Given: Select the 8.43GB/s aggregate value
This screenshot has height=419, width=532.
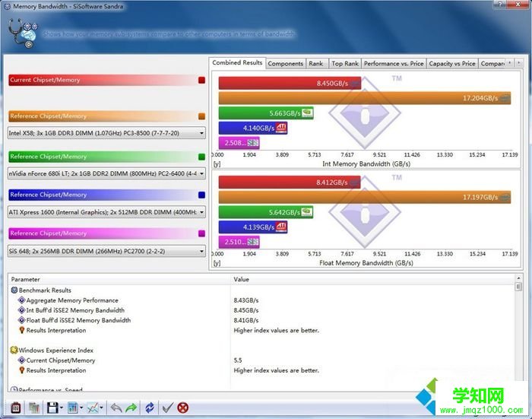Looking at the screenshot, I should coord(246,300).
